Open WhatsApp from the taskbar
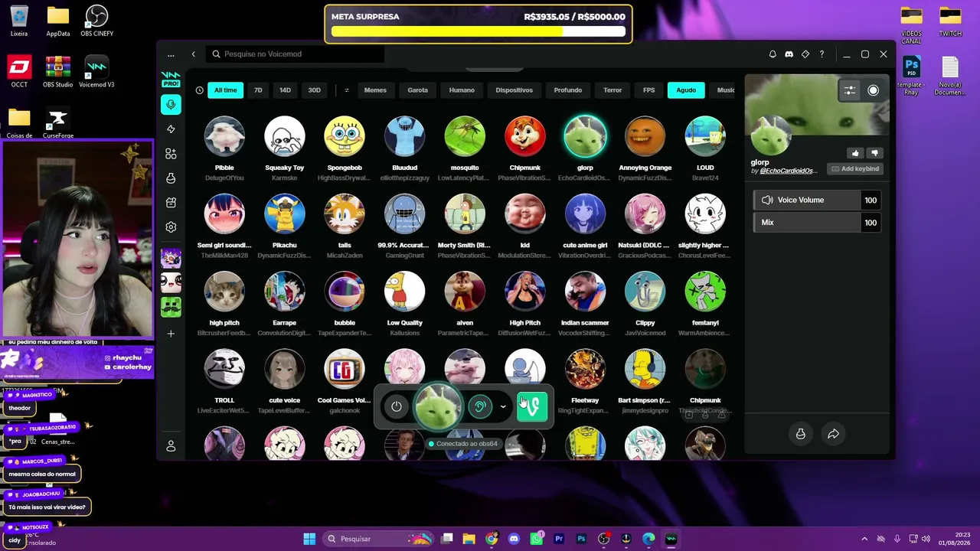This screenshot has width=980, height=551. [536, 539]
